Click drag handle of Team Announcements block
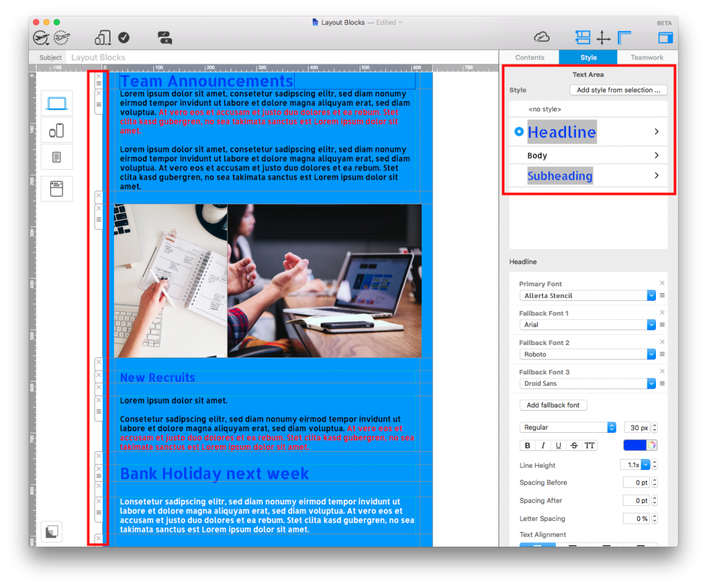Viewport: 707px width, 588px height. point(99,84)
